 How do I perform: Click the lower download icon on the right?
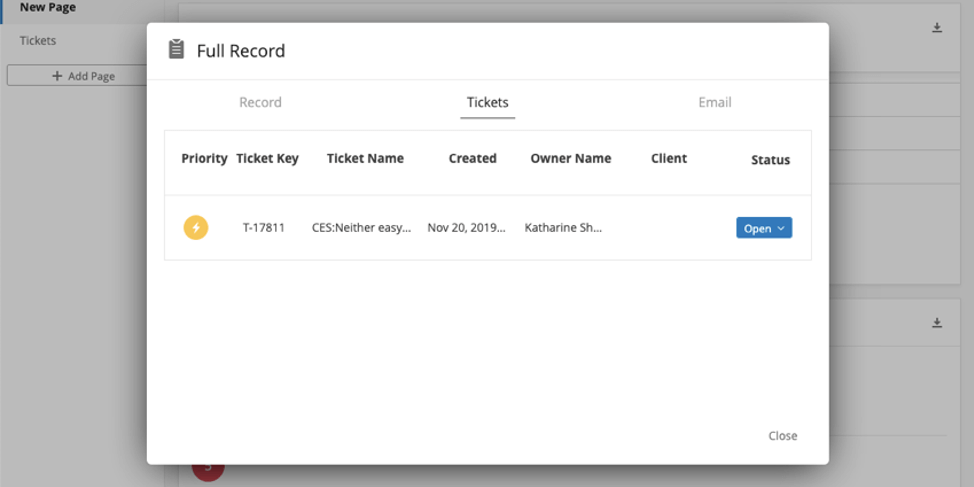(937, 323)
